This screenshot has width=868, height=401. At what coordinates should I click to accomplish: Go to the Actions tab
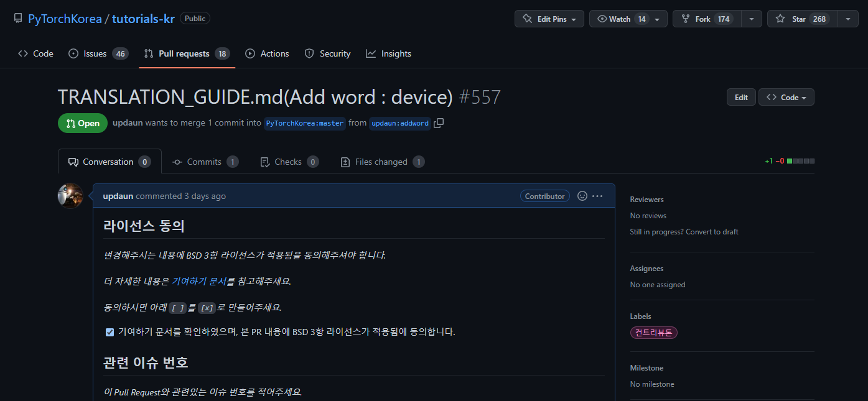[x=267, y=53]
